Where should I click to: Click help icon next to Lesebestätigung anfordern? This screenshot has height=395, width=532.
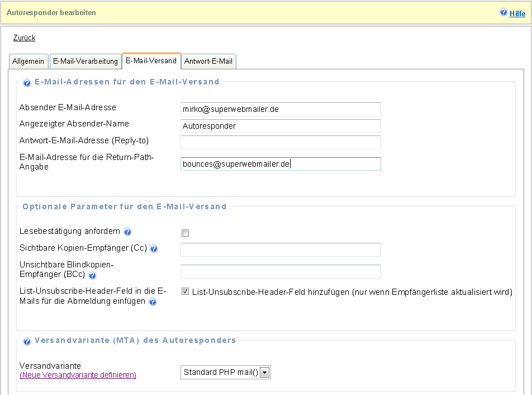(x=127, y=232)
